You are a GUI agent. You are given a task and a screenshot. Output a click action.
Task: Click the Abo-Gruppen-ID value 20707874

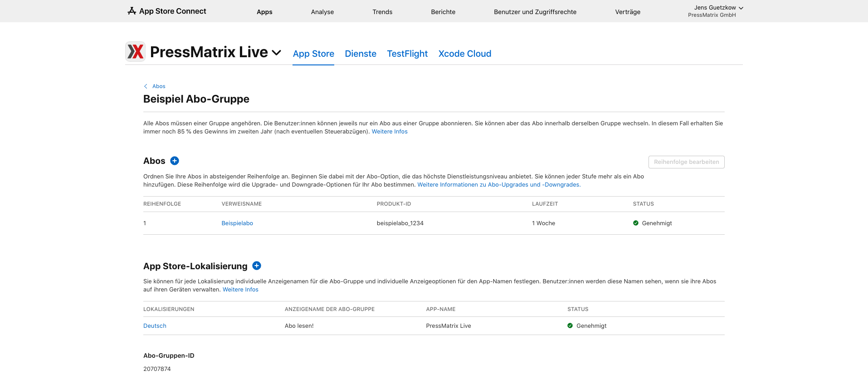157,369
